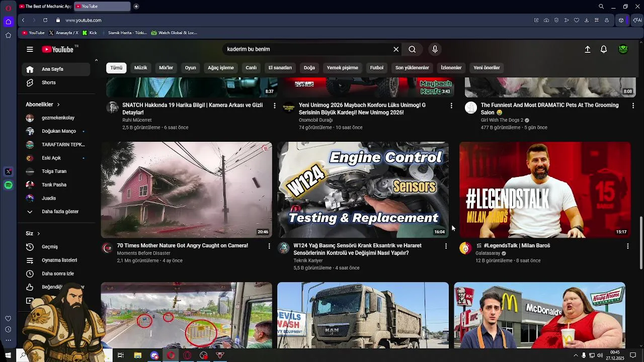The height and width of the screenshot is (362, 644).
Task: Open File Explorer on the taskbar
Action: [x=137, y=355]
